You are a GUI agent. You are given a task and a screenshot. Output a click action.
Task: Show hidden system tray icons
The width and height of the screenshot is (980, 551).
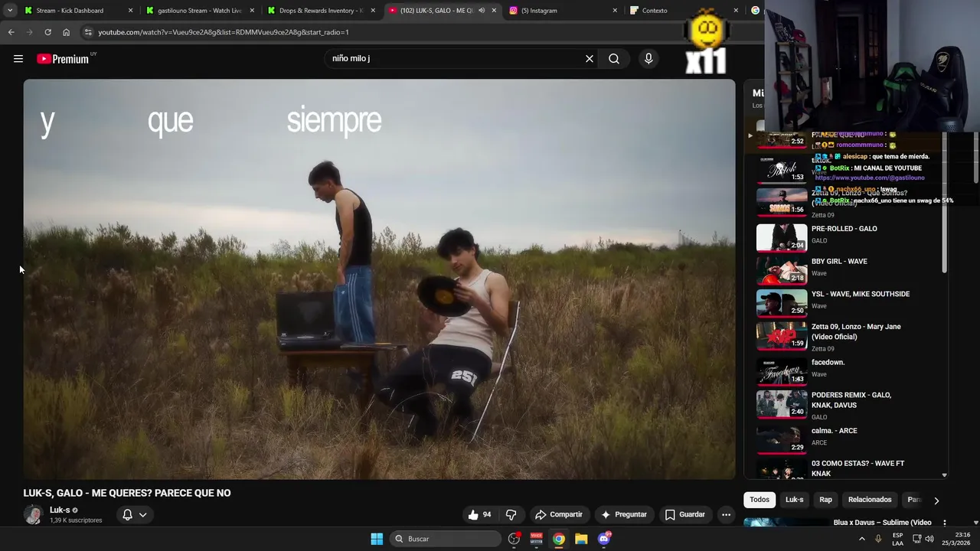click(x=862, y=539)
